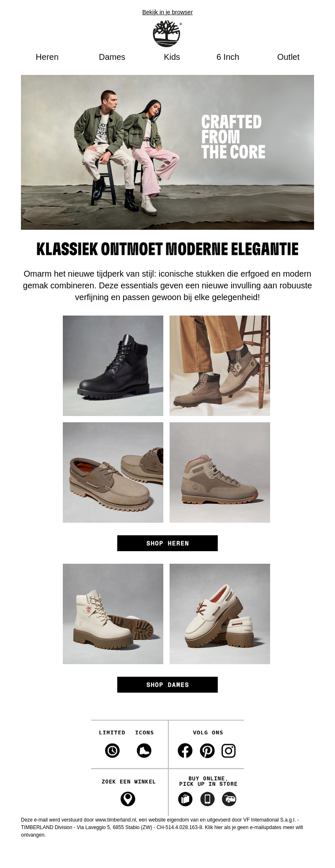
Task: Click the Timberland tree logo
Action: pos(167,33)
